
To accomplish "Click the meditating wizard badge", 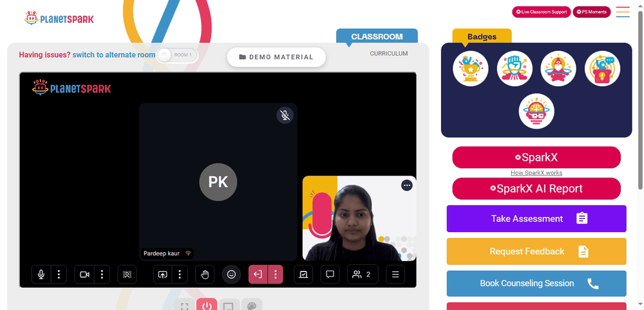I will pos(558,68).
